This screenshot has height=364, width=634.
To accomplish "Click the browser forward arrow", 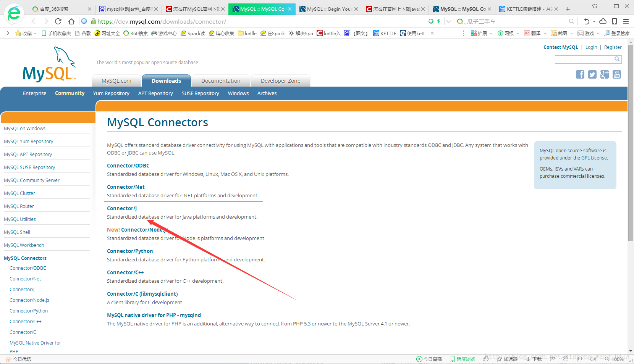I will [46, 21].
